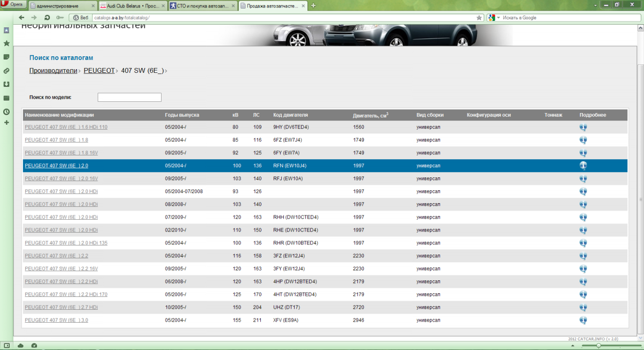Toggle the panels sidebar button in status bar
The width and height of the screenshot is (644, 350).
pyautogui.click(x=6, y=345)
